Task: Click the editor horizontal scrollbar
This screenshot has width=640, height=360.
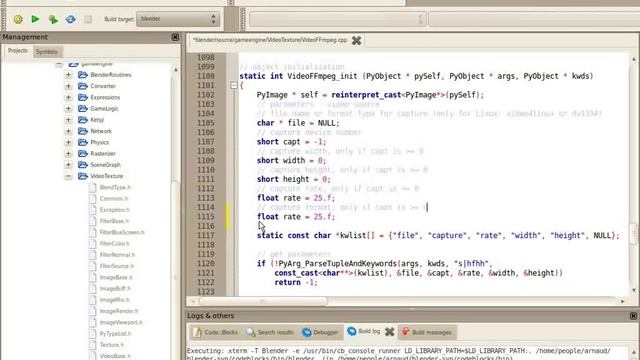Action: pos(263,301)
